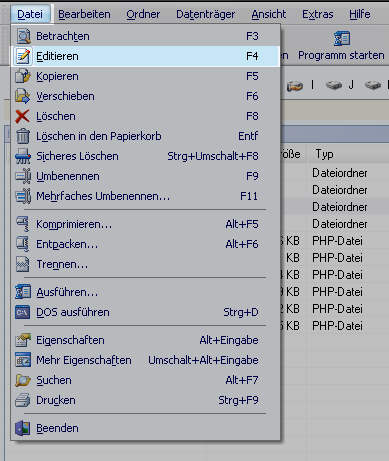The image size is (389, 461).
Task: Click the red X Löschen icon
Action: [22, 116]
